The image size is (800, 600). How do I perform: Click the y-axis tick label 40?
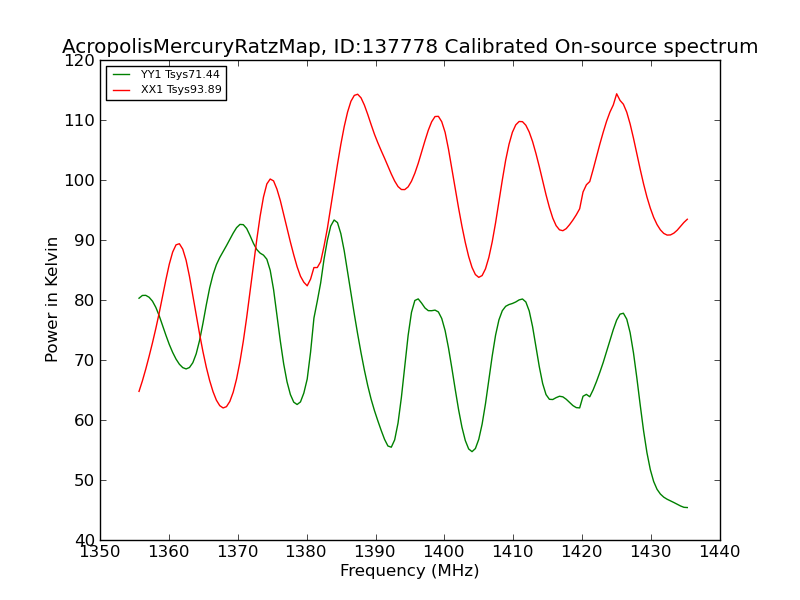pos(84,540)
